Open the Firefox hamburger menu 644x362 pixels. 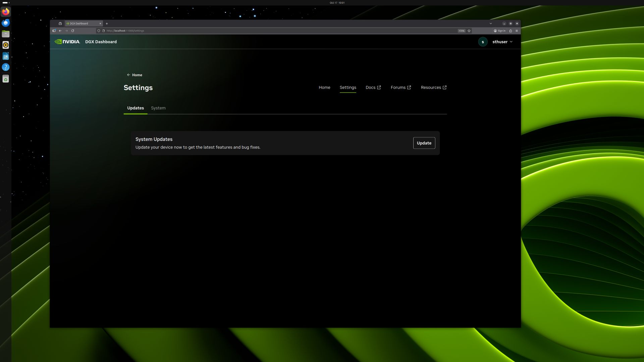(517, 31)
